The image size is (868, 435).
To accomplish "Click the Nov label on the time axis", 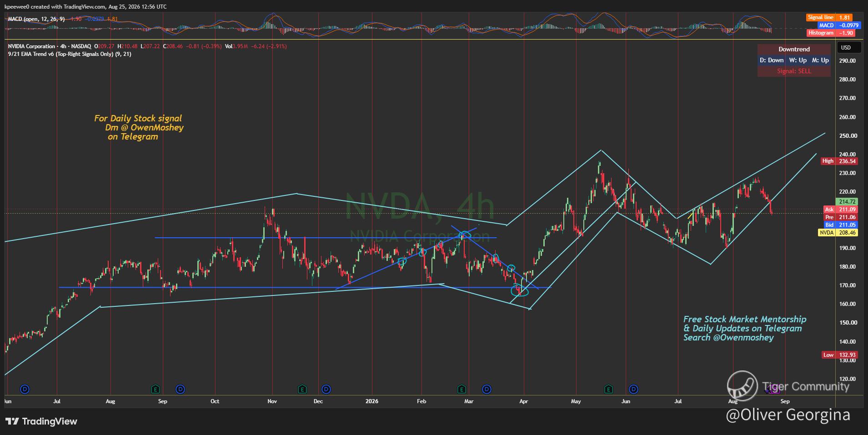I will coord(272,401).
